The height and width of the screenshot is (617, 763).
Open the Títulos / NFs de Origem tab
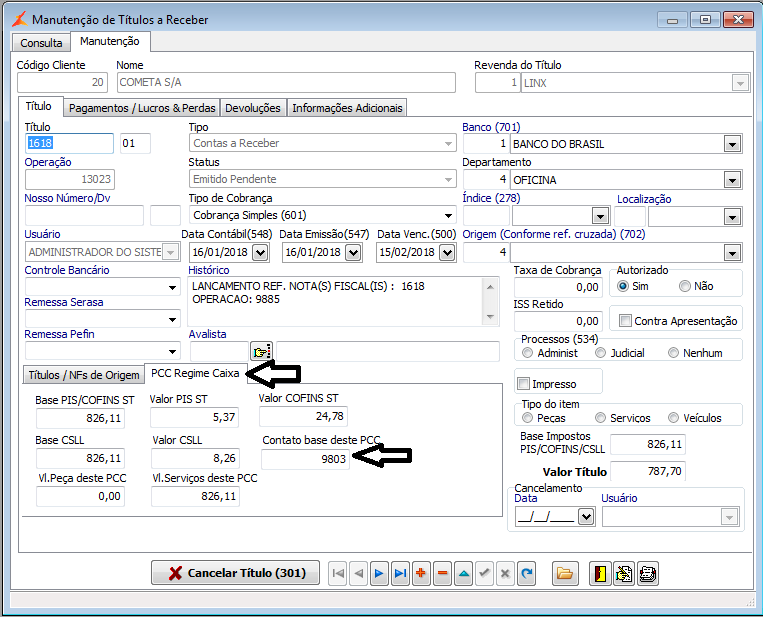(84, 374)
